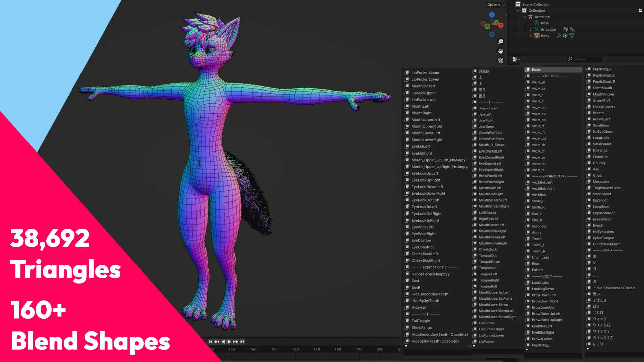This screenshot has width=644, height=362.
Task: Open the Options dropdown in viewport
Action: (496, 5)
